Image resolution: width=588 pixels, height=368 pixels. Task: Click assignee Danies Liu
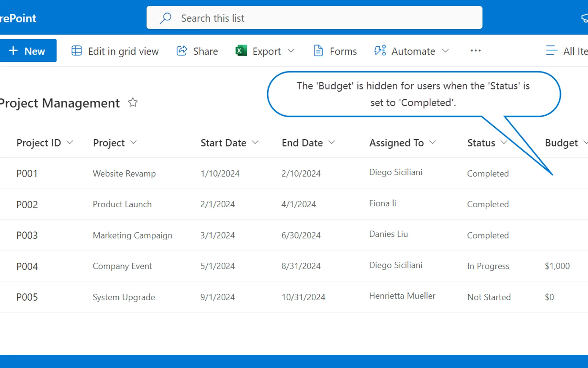coord(388,234)
